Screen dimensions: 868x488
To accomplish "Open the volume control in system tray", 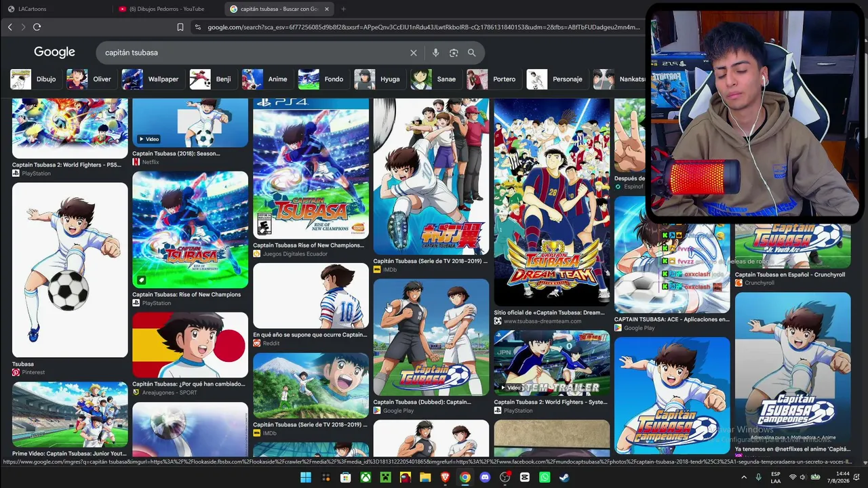I will (x=803, y=477).
